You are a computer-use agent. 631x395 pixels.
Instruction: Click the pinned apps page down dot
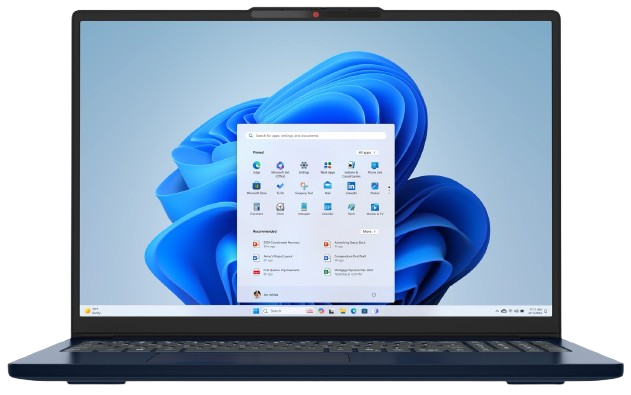tap(389, 193)
